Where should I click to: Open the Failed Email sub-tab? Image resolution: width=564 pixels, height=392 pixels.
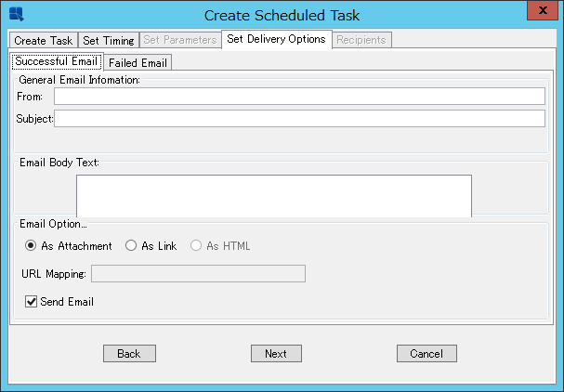(138, 62)
